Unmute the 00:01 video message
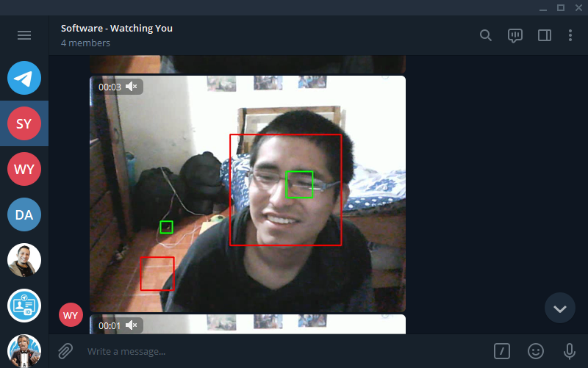 [132, 325]
